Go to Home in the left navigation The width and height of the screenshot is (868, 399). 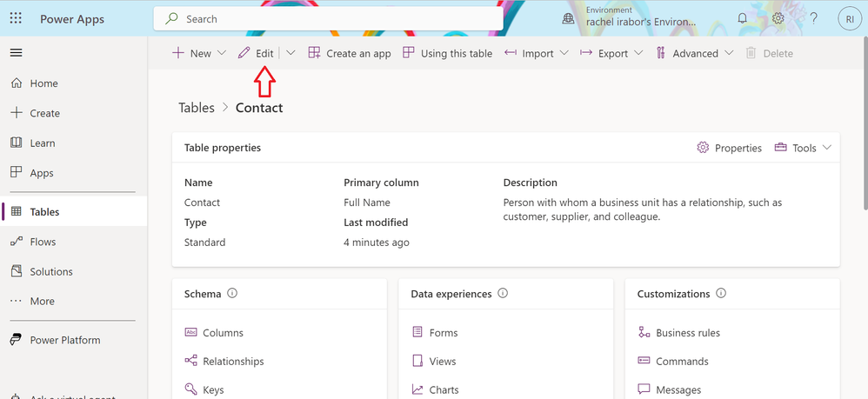(x=74, y=83)
